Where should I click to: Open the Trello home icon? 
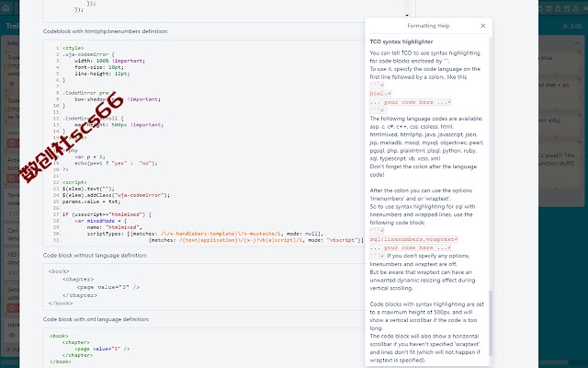click(x=6, y=8)
